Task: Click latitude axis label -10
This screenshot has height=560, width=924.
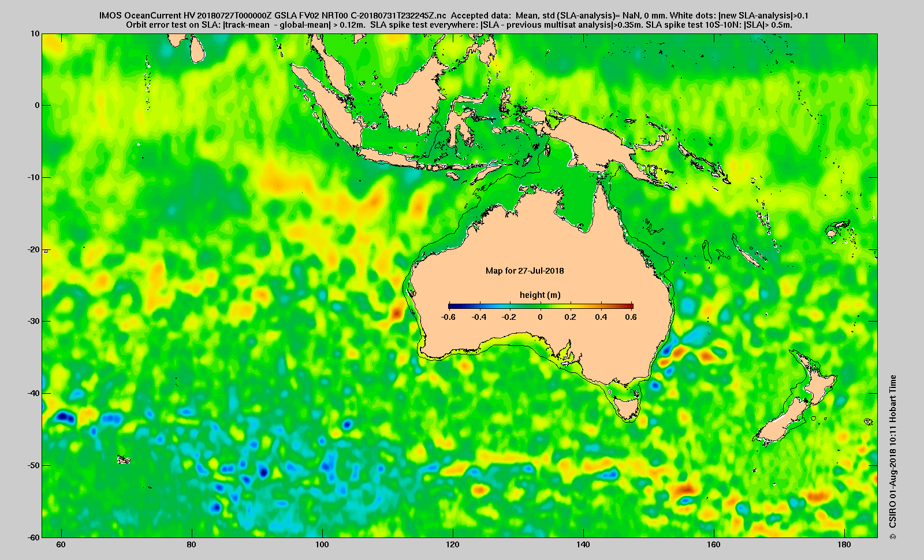Action: (33, 177)
